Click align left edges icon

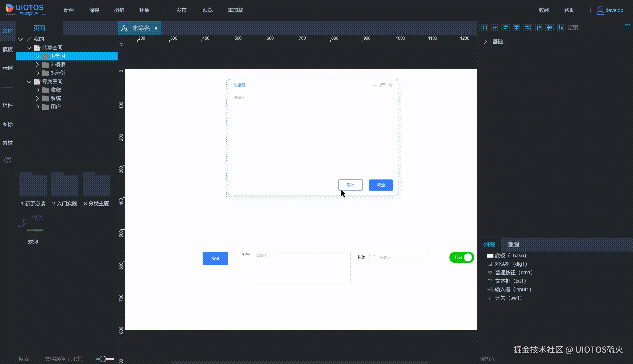(506, 28)
